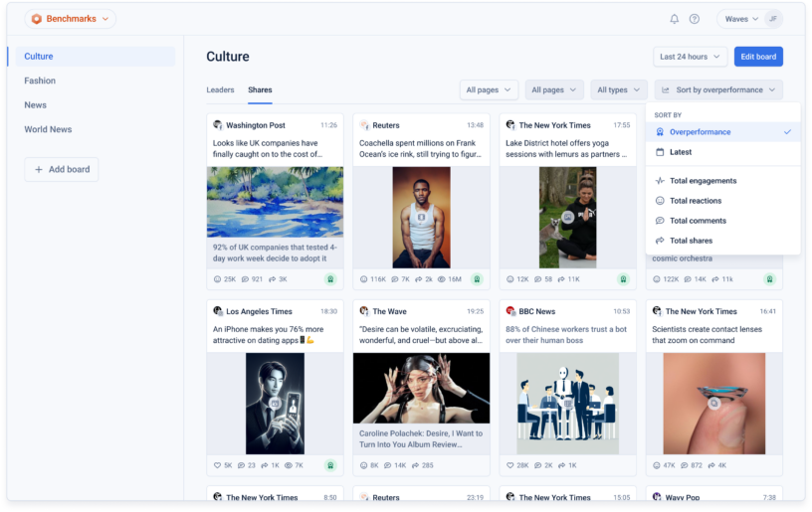Open the contact lenses article thumbnail

coord(713,403)
